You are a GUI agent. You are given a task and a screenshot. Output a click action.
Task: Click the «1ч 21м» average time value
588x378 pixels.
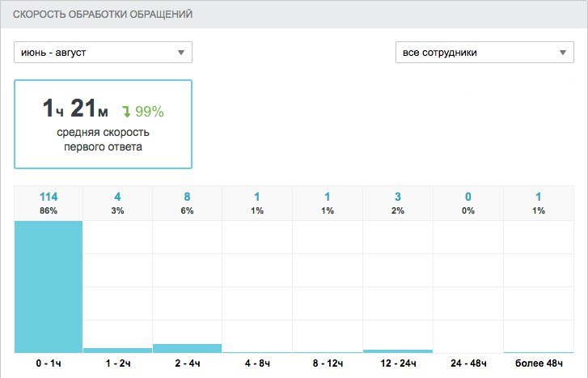(75, 109)
